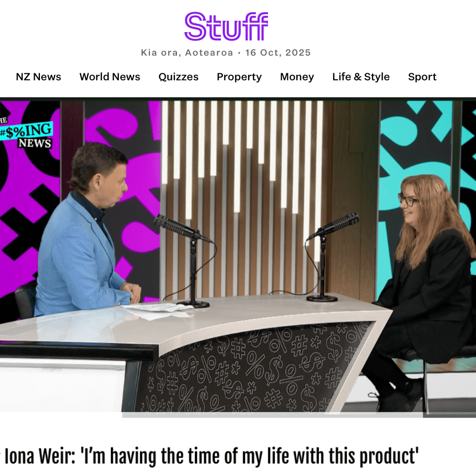Open the Money section
Viewport: 476px width, 476px height.
point(297,77)
